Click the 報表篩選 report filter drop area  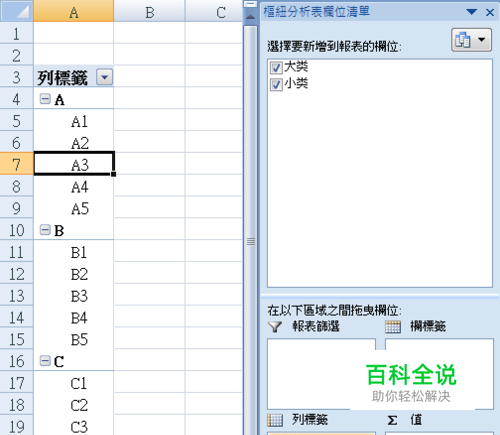(x=321, y=374)
